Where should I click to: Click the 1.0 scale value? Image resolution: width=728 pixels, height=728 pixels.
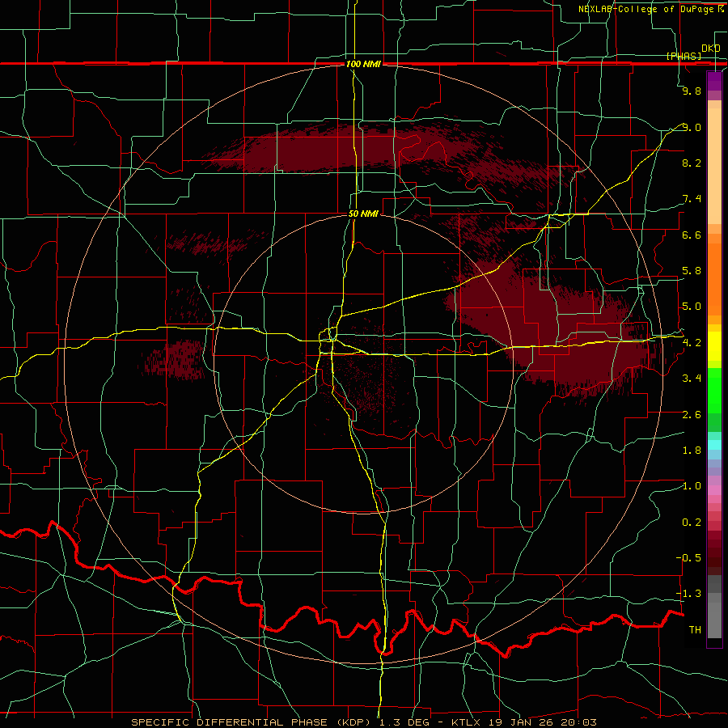click(692, 486)
